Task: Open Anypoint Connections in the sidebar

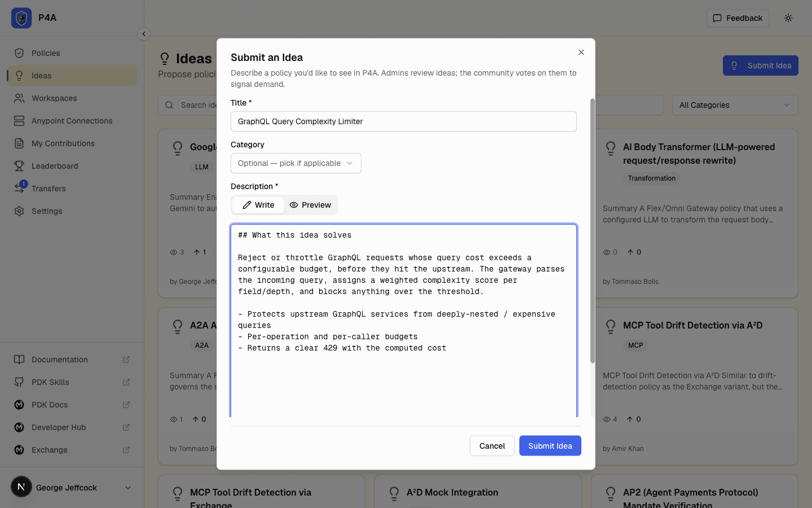Action: pos(72,121)
